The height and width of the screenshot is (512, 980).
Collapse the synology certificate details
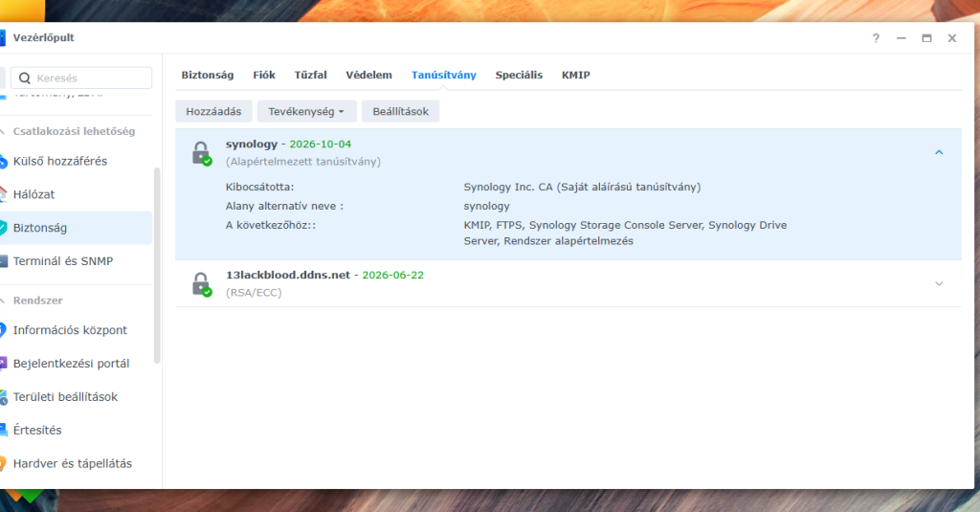(x=939, y=152)
